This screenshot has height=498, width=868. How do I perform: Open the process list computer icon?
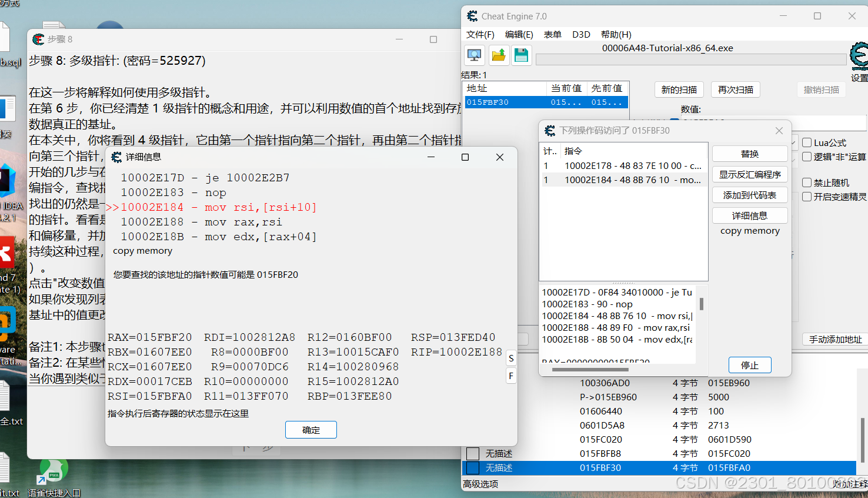coord(475,55)
